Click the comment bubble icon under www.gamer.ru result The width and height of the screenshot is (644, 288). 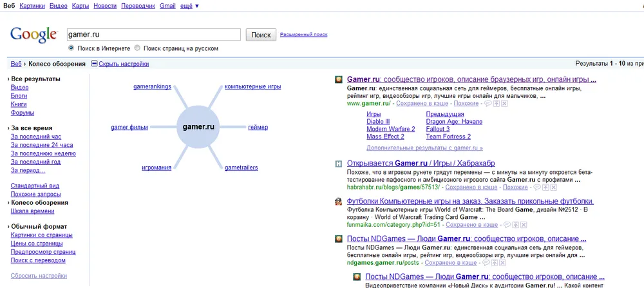(x=488, y=103)
